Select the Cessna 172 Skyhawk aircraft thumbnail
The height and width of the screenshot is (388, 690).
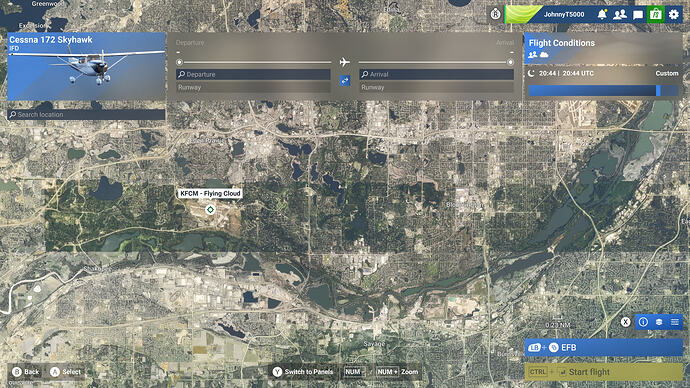click(86, 66)
